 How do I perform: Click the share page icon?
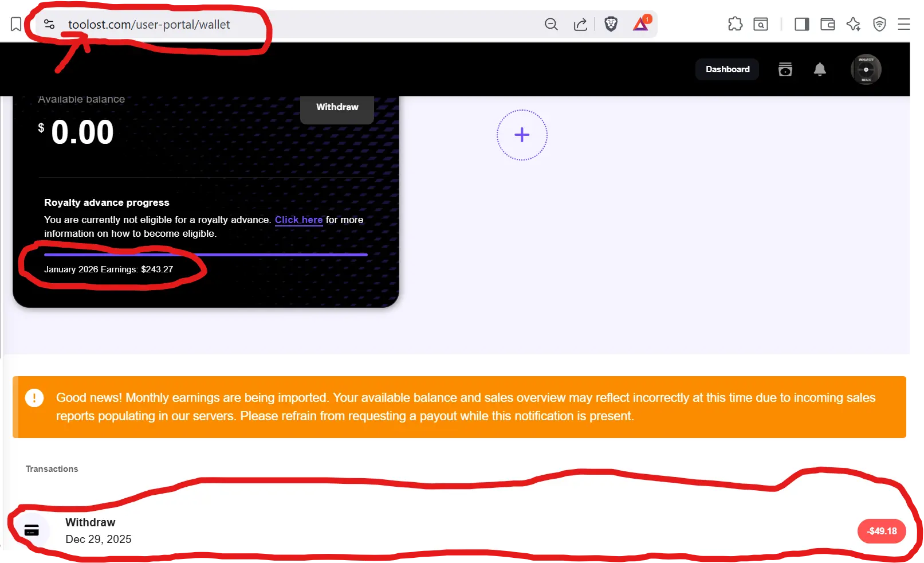tap(580, 24)
